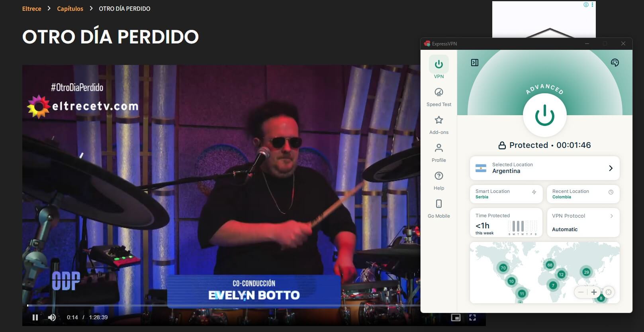Pause the video playback
Image resolution: width=644 pixels, height=332 pixels.
tap(35, 317)
